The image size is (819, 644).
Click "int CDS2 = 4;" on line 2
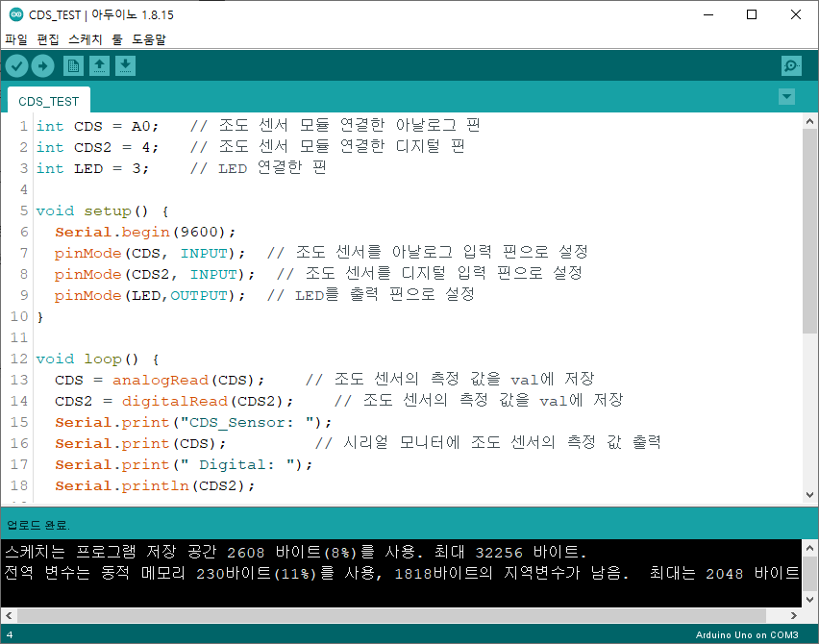tap(97, 147)
